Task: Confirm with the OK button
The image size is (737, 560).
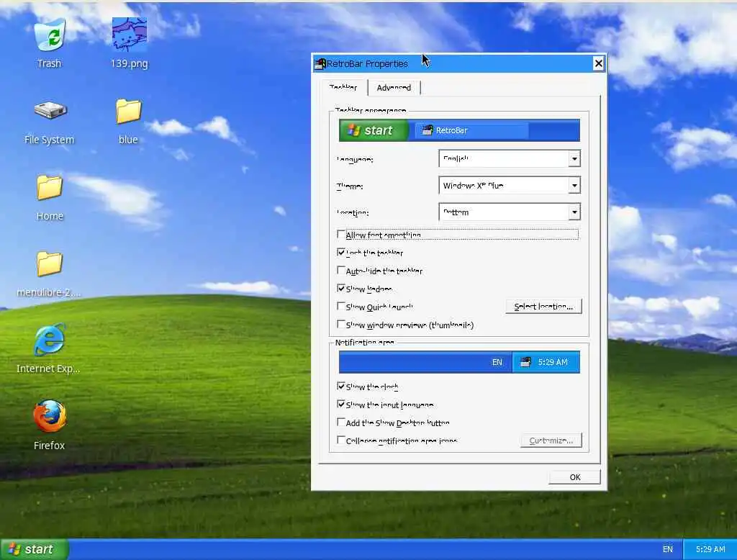Action: point(575,477)
